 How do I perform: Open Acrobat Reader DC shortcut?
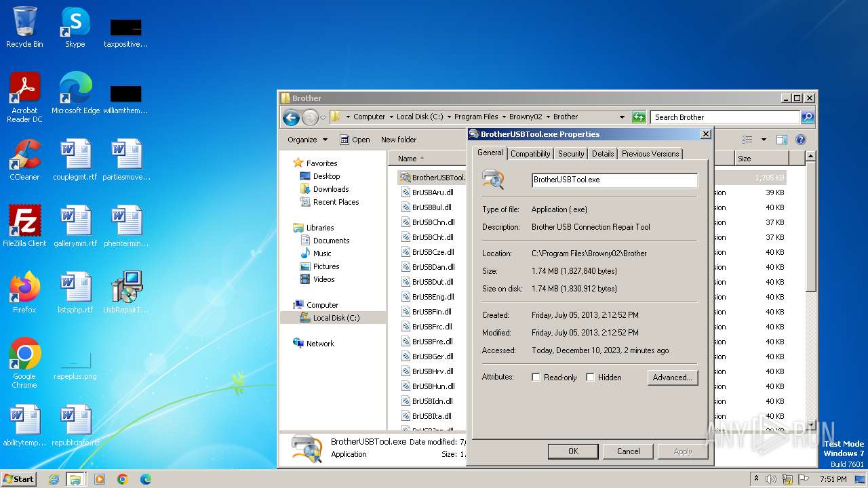click(x=24, y=98)
